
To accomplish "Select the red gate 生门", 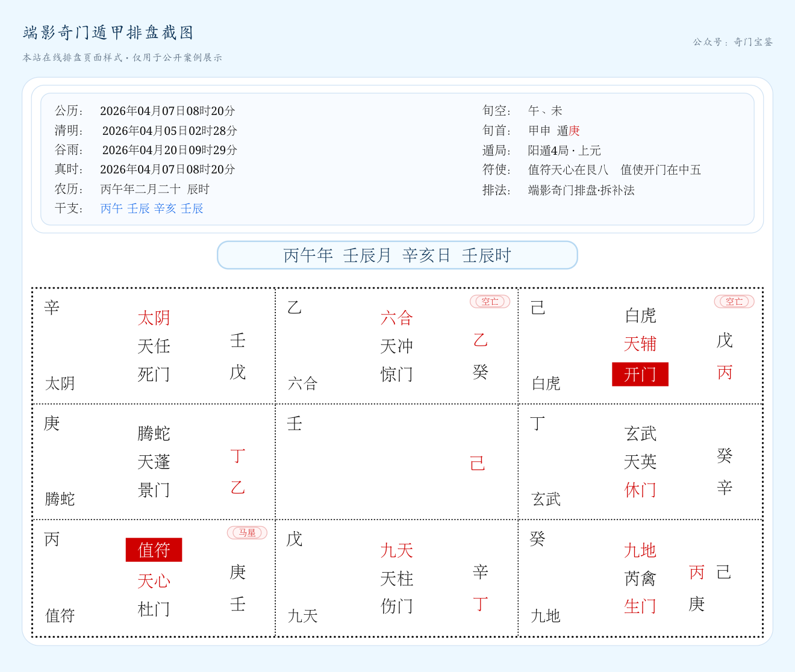I will click(x=640, y=606).
